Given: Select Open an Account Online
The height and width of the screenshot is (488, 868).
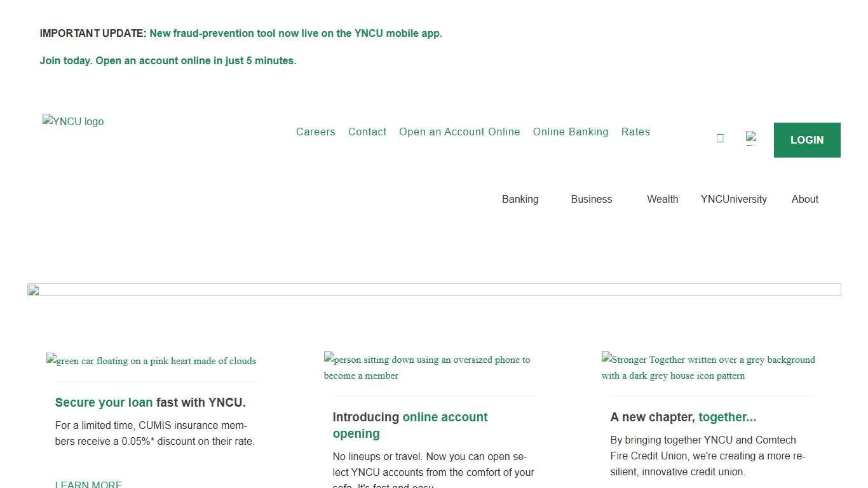Looking at the screenshot, I should 459,132.
